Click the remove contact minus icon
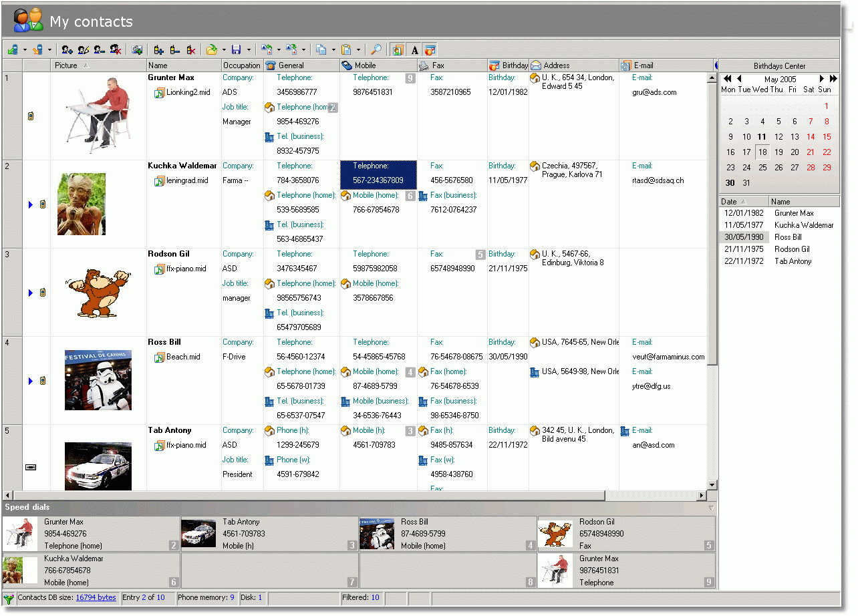The image size is (858, 616). [100, 49]
